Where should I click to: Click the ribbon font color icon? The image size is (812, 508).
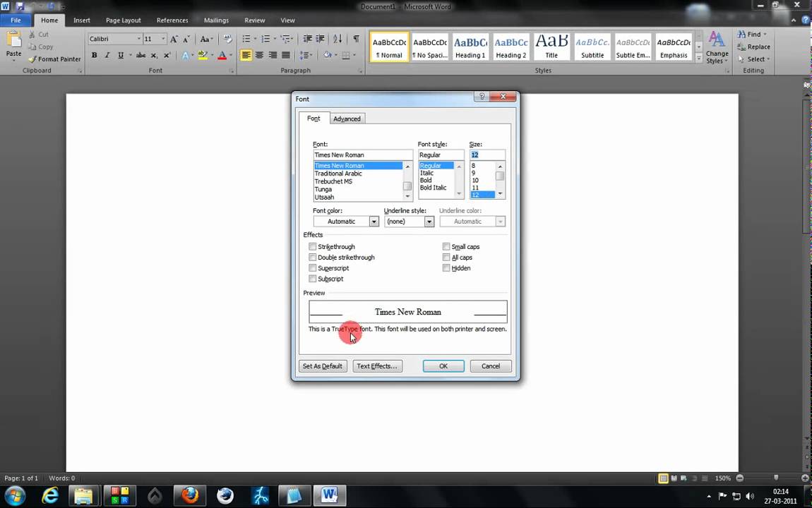[x=222, y=55]
